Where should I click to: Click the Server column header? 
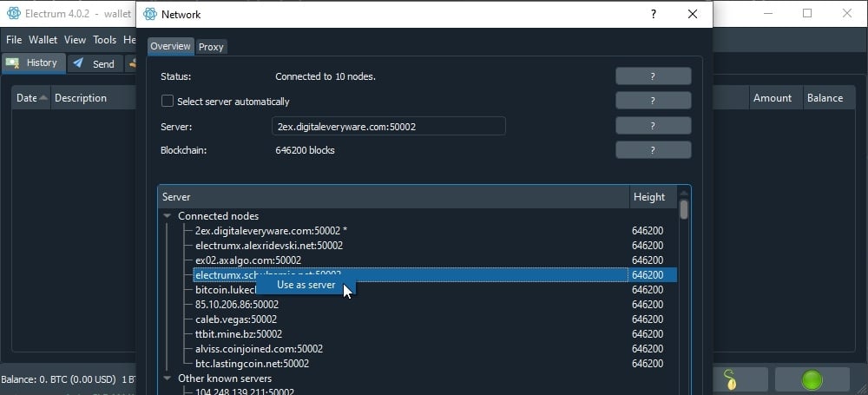click(393, 197)
